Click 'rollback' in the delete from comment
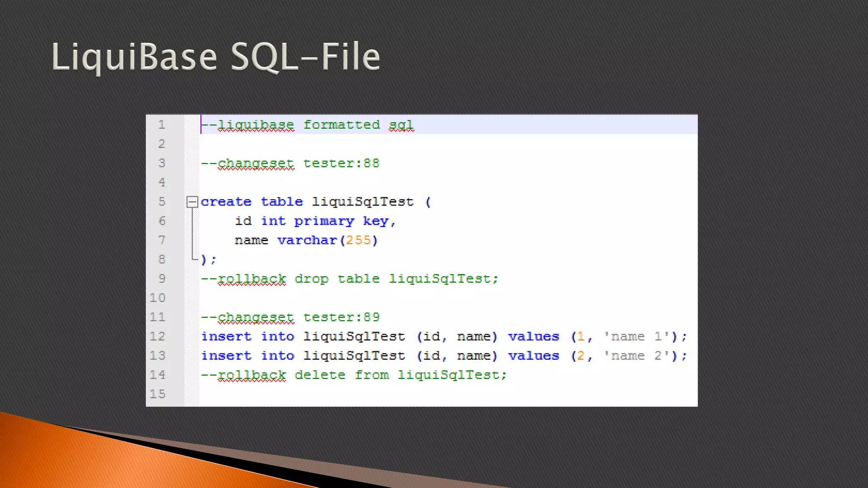The width and height of the screenshot is (868, 488). coord(252,375)
